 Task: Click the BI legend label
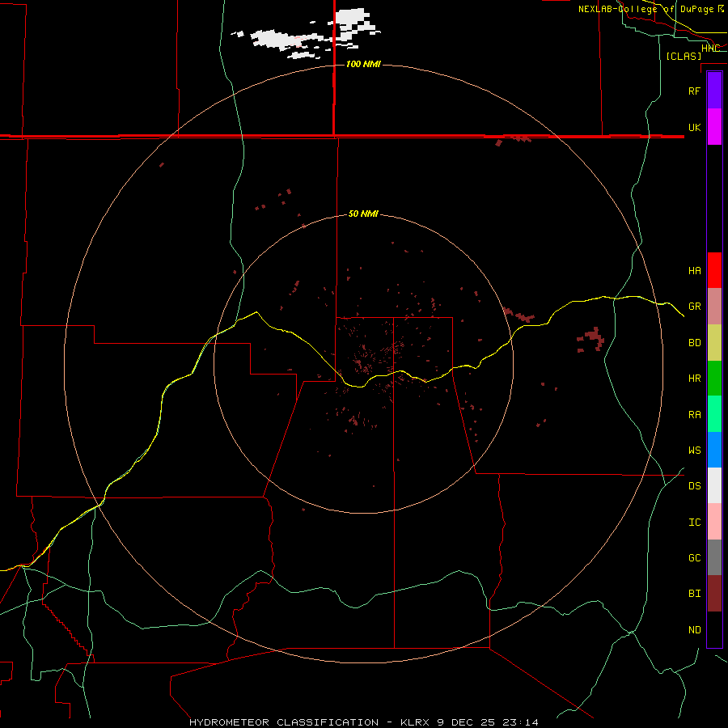click(694, 594)
